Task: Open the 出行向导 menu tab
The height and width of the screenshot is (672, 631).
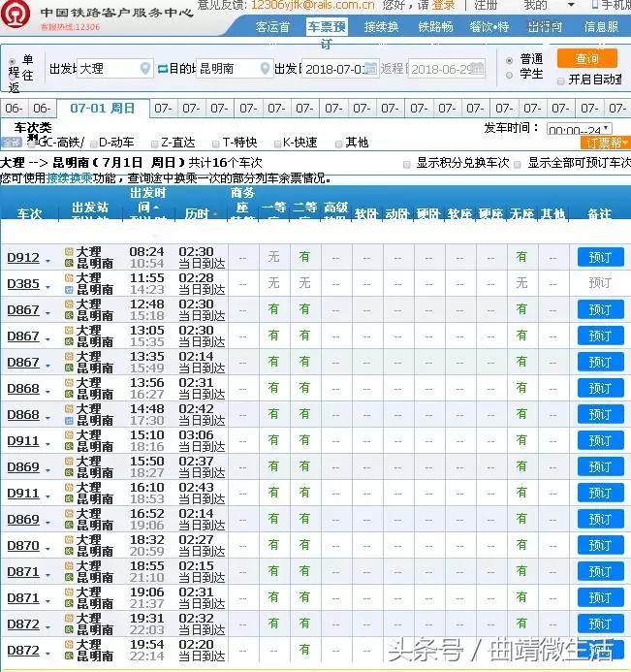Action: click(545, 27)
